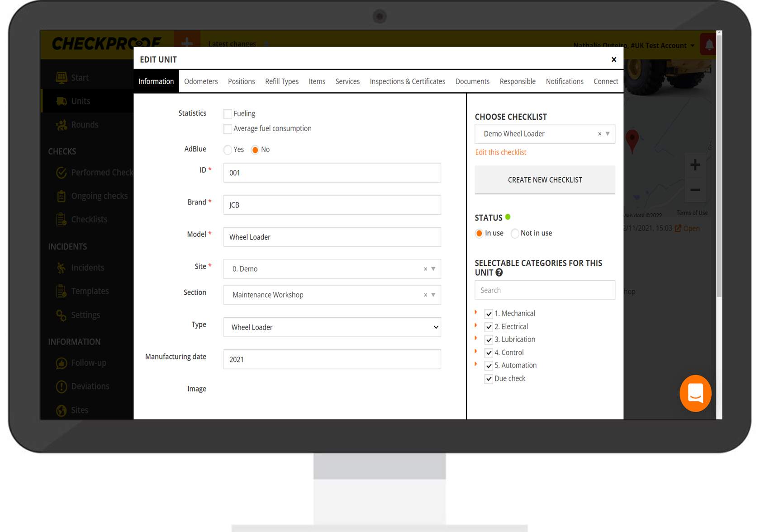Click the help icon beside Selectable Categories
Screen dimensions: 760x532
tap(499, 273)
